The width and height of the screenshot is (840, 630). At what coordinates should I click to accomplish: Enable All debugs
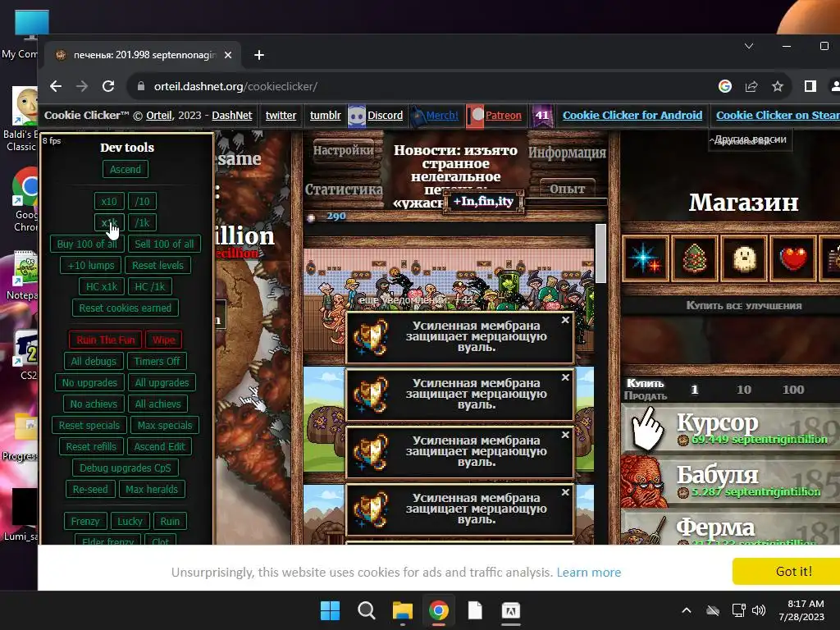94,361
